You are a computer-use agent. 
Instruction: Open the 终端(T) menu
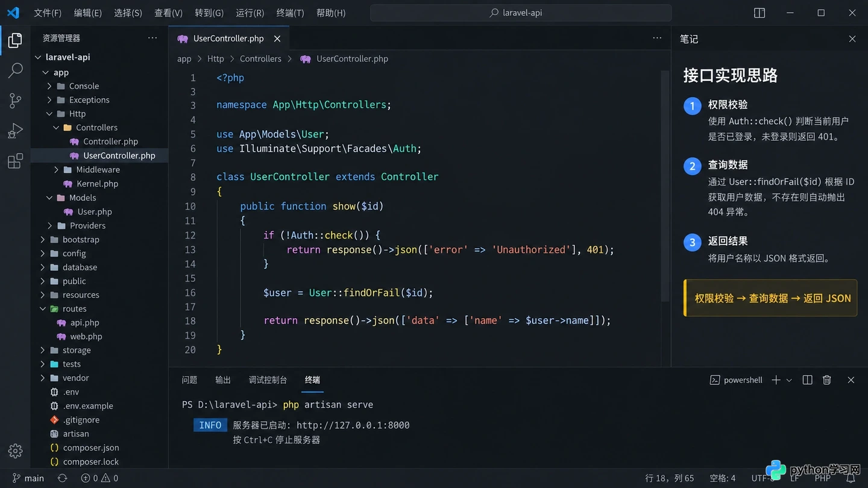[x=290, y=13]
